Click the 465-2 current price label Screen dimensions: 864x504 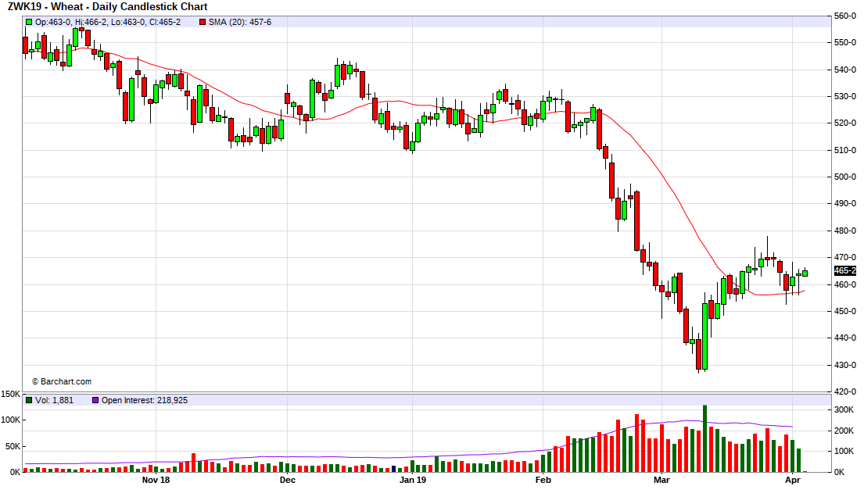(x=844, y=270)
